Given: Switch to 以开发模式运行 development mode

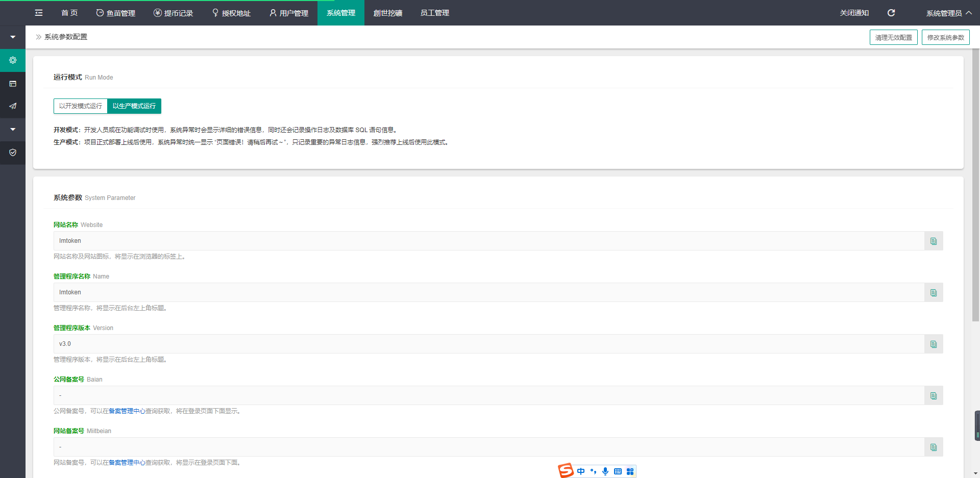Looking at the screenshot, I should coord(81,106).
